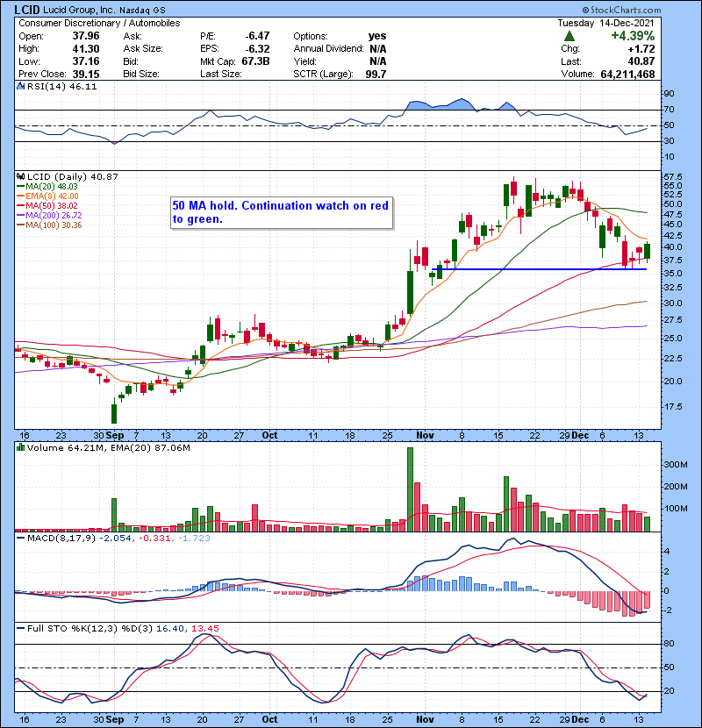This screenshot has height=728, width=702.
Task: Click the green up-triangle next to +4.39%
Action: 569,36
